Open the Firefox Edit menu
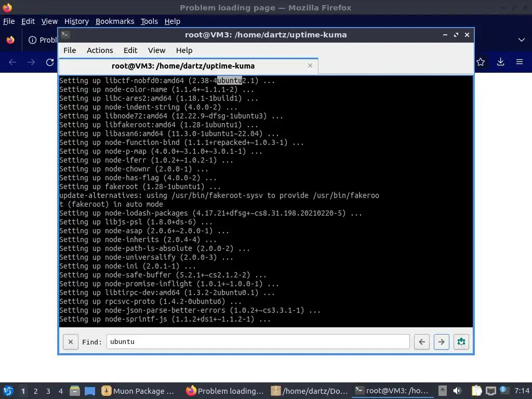The image size is (532, 399). click(x=28, y=21)
